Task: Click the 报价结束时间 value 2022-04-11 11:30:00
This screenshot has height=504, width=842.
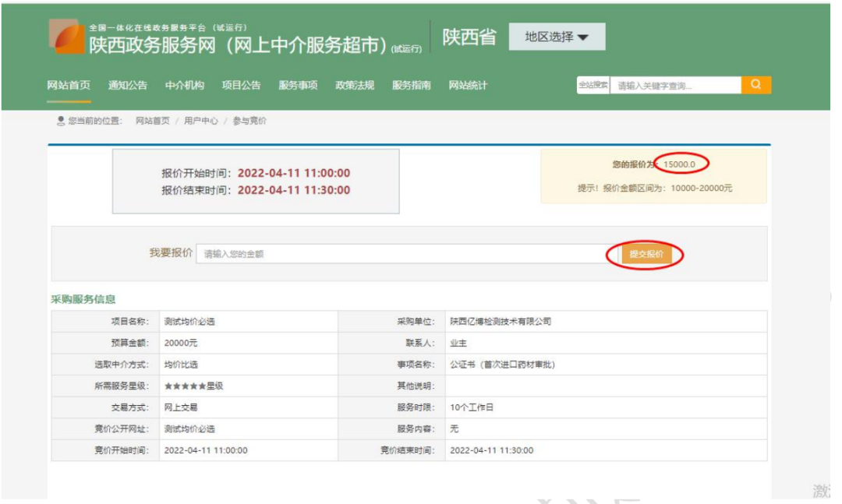Action: [294, 190]
